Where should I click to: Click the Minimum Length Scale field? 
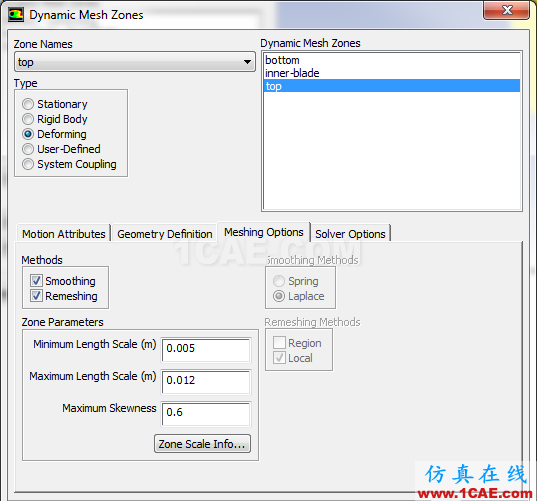(206, 350)
